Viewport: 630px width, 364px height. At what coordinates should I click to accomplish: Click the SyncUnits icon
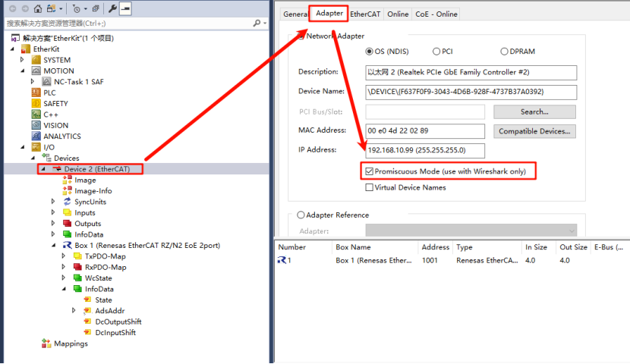[x=67, y=202]
